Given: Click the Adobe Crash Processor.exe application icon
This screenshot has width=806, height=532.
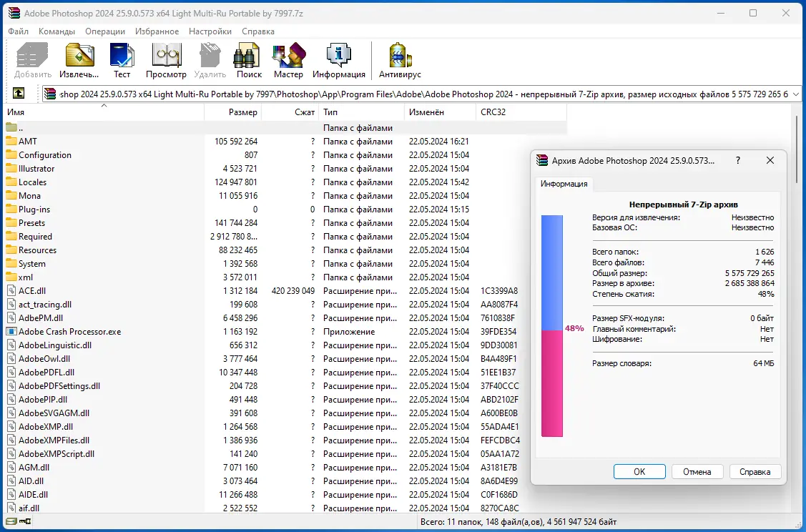Looking at the screenshot, I should tap(11, 332).
